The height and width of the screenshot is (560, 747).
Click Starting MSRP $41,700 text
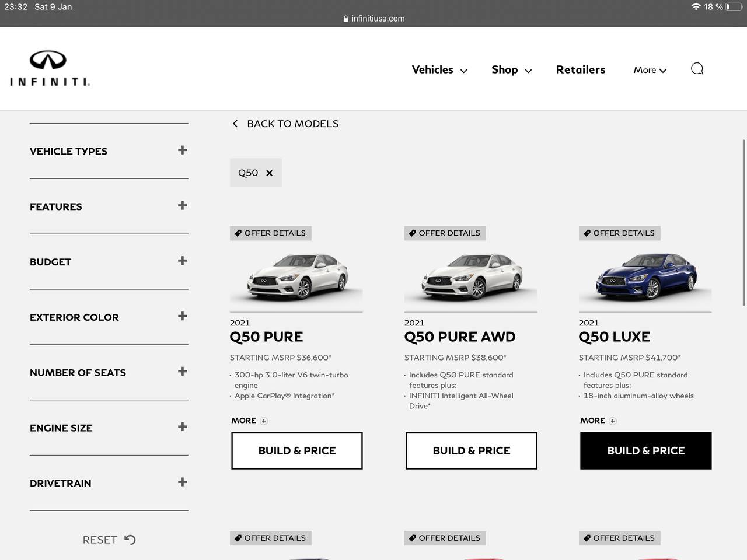[630, 358]
